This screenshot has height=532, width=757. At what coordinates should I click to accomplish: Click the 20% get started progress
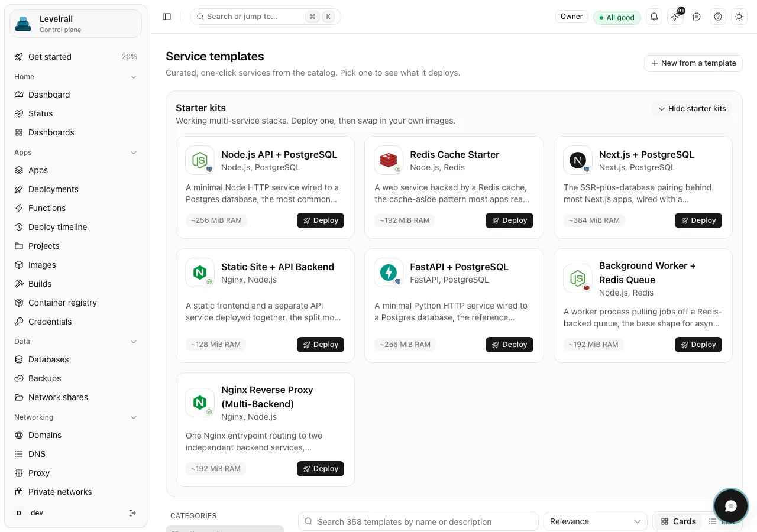click(x=130, y=57)
